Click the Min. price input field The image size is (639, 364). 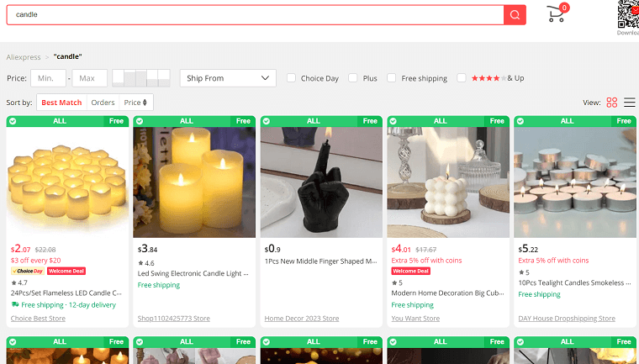click(x=48, y=78)
